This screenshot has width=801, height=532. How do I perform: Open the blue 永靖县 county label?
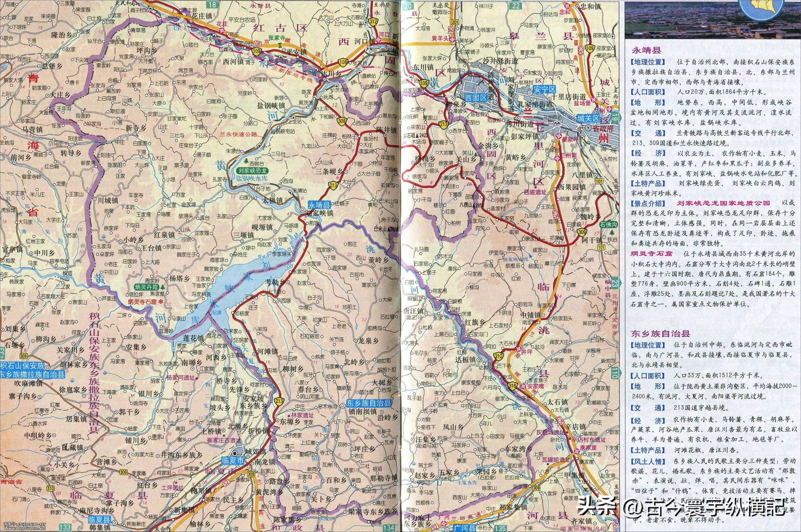[x=319, y=205]
